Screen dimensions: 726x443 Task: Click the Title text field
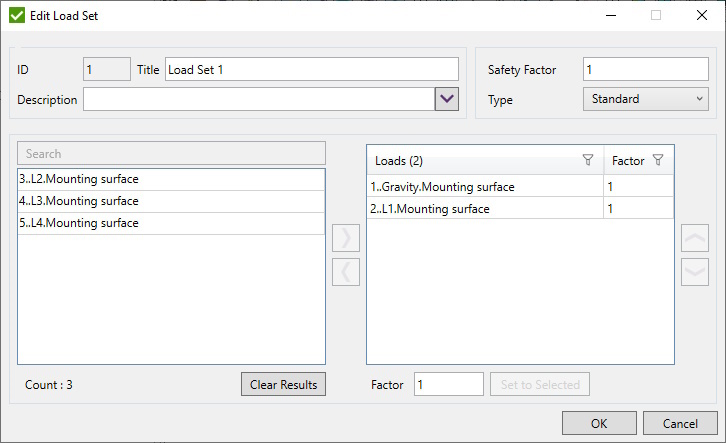pyautogui.click(x=311, y=70)
